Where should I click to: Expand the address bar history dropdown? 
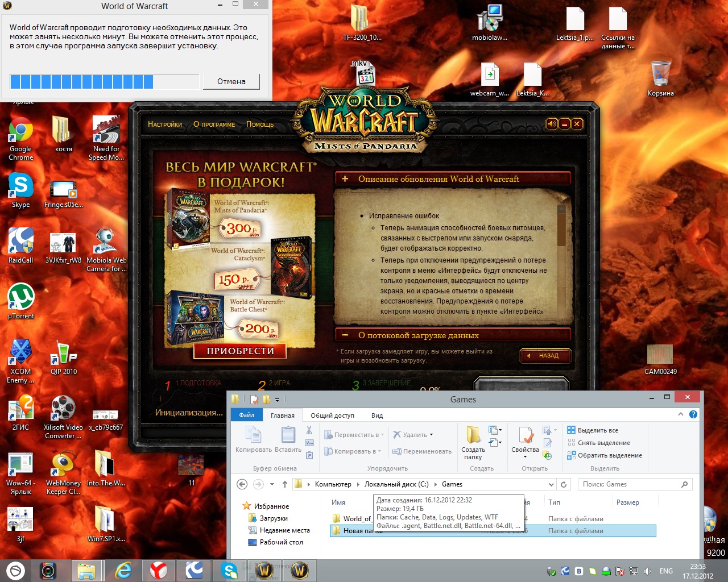(x=551, y=484)
